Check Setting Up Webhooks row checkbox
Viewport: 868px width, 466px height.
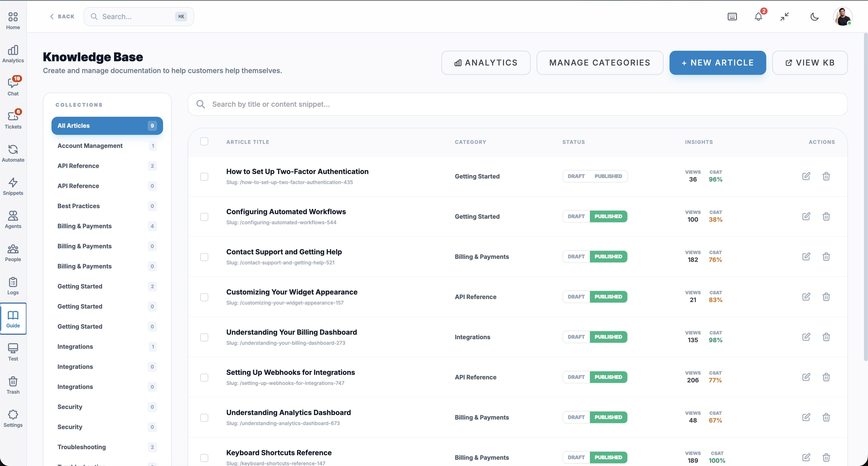(204, 377)
